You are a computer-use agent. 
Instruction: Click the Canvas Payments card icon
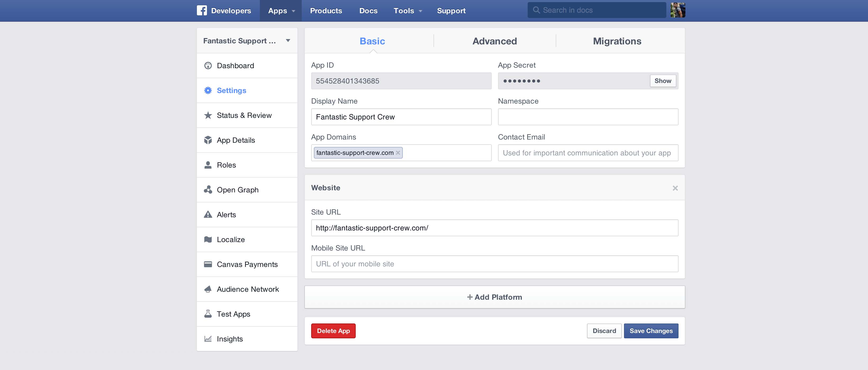[208, 264]
